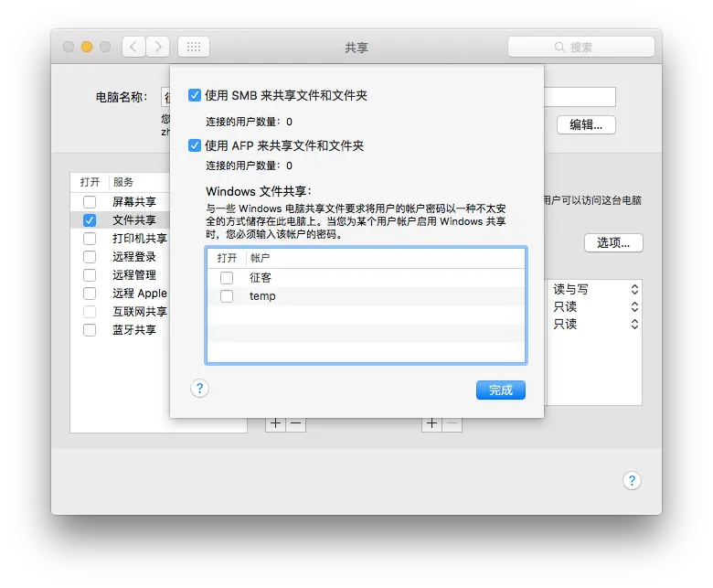
Task: Tick the 互联网共享 checkbox
Action: [x=90, y=312]
